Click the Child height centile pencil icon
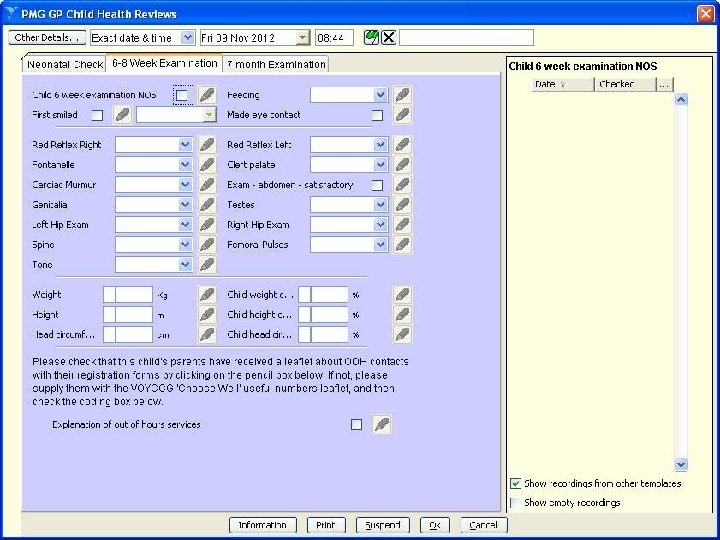The height and width of the screenshot is (540, 720). point(402,315)
